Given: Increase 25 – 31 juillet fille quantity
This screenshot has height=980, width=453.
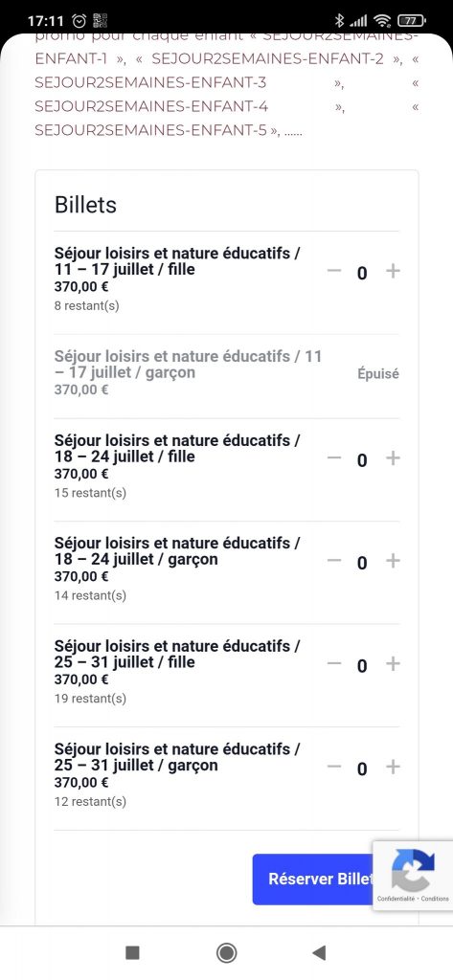Looking at the screenshot, I should coord(393,664).
